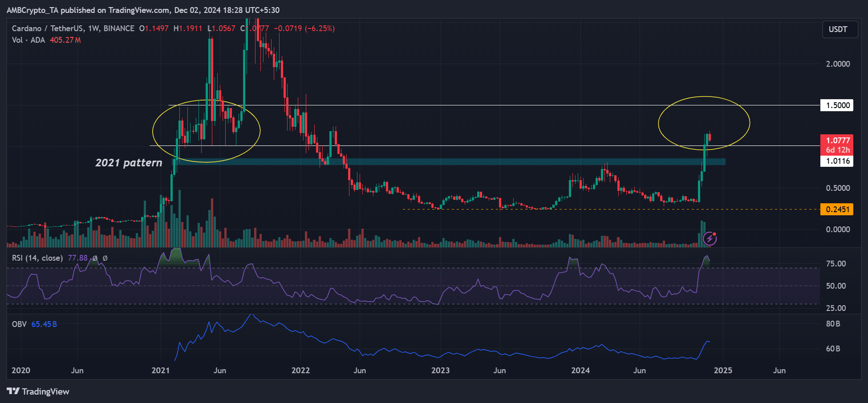The width and height of the screenshot is (868, 403).
Task: Open the USDT currency selector
Action: (x=839, y=29)
